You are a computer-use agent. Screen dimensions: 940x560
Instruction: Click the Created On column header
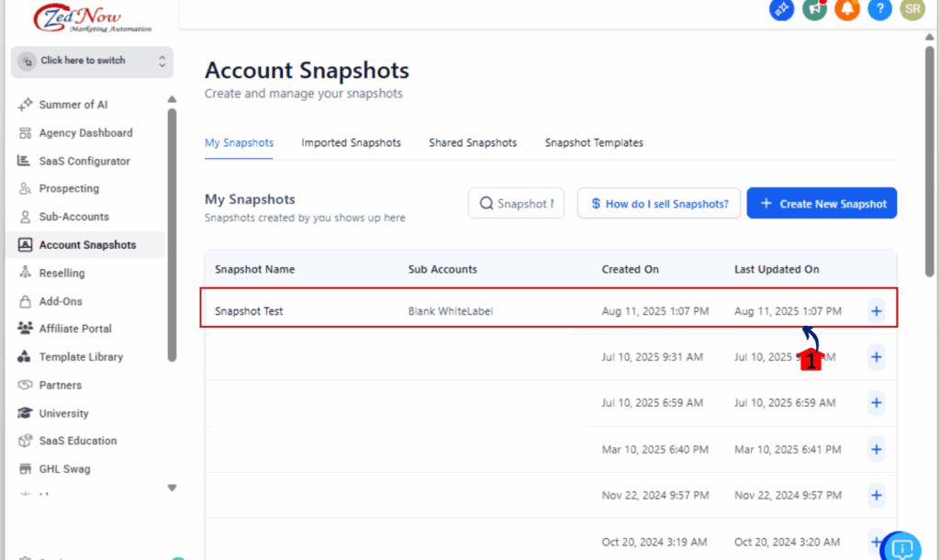(630, 269)
